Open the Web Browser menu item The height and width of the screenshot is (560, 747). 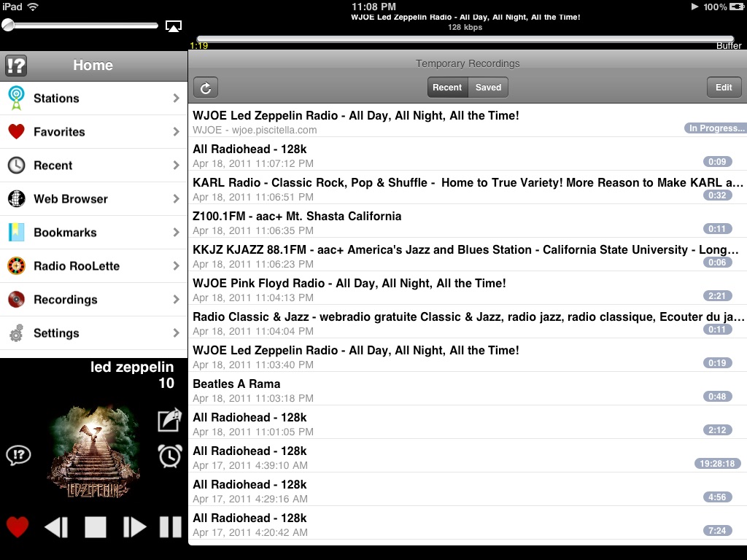93,198
